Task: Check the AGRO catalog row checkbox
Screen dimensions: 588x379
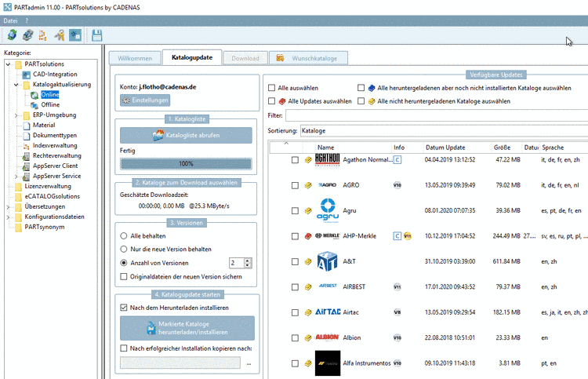Action: [295, 185]
